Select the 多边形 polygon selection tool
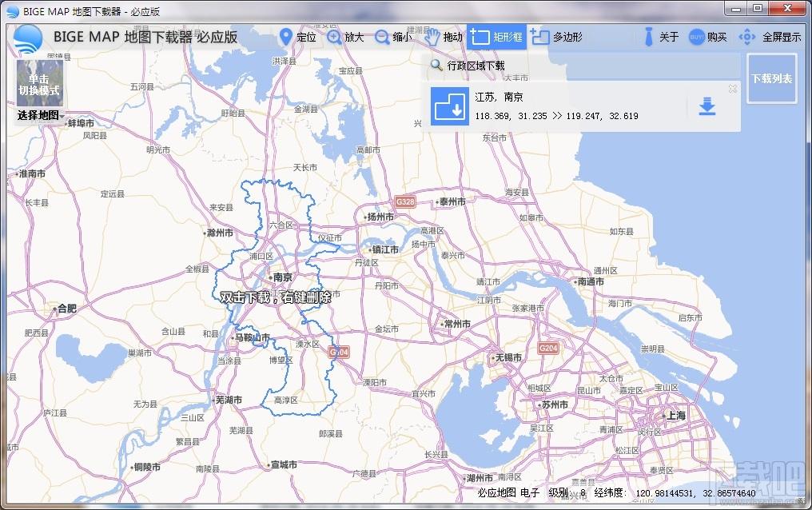 pos(557,37)
